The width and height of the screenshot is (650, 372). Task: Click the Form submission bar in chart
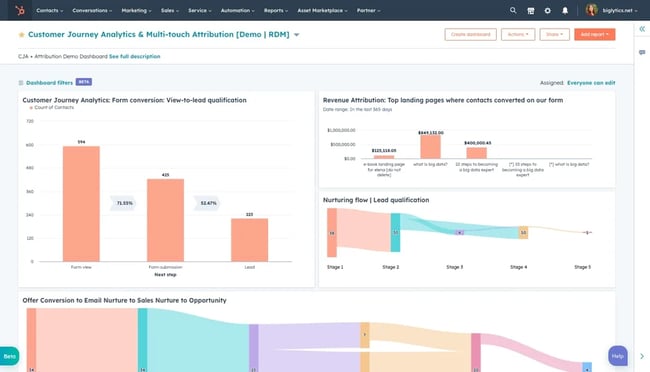click(x=165, y=220)
